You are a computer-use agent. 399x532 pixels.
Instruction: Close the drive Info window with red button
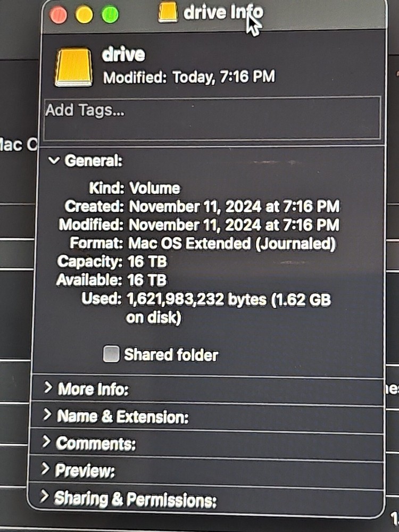[59, 15]
